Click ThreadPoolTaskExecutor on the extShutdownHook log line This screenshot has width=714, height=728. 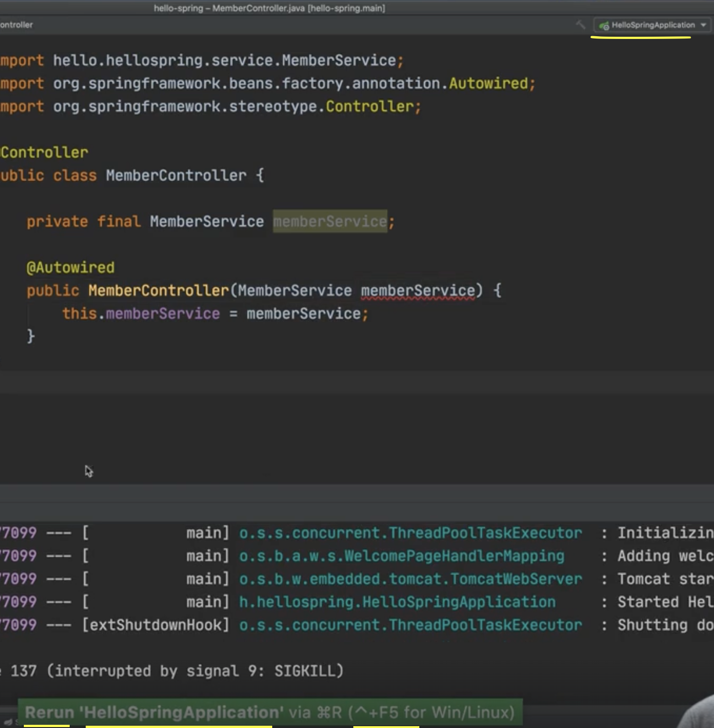point(485,625)
